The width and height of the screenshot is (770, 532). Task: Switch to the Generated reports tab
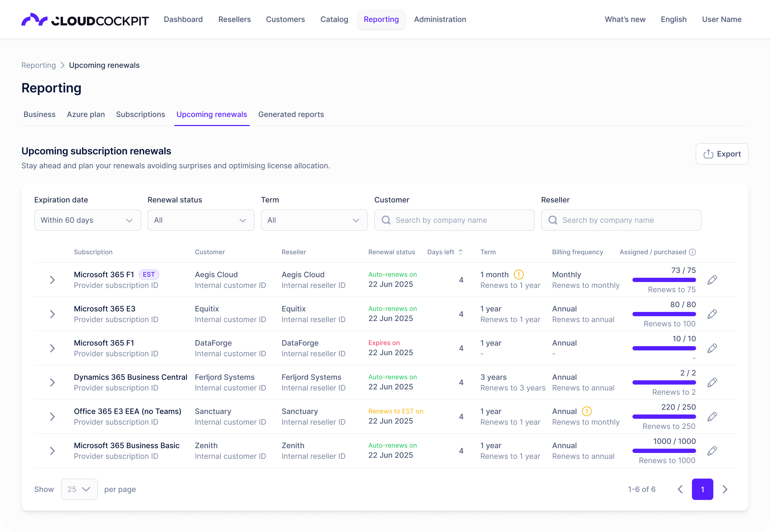click(x=291, y=114)
